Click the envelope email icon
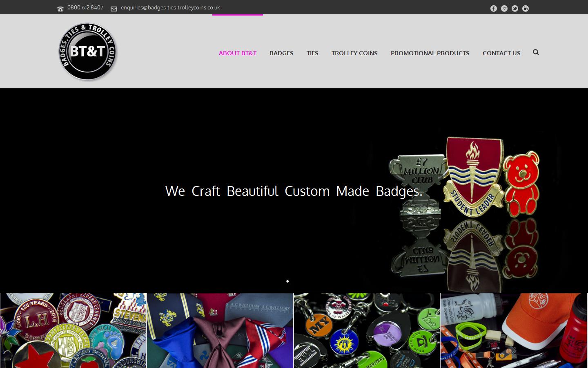Viewport: 588px width, 368px height. pyautogui.click(x=114, y=9)
